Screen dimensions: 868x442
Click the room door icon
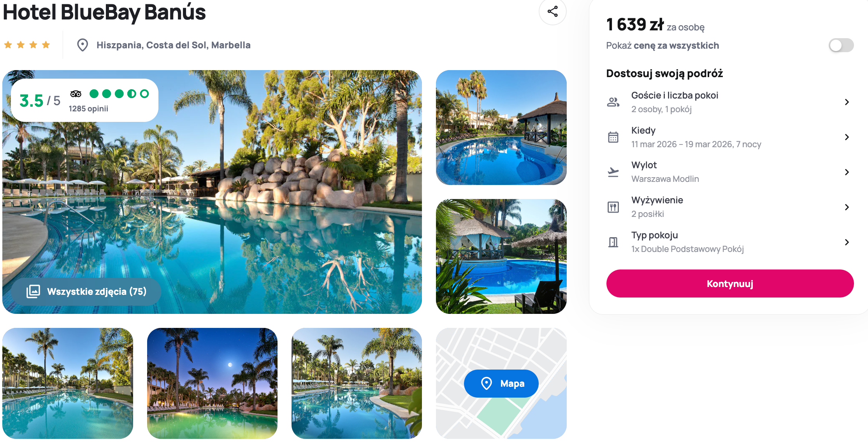pos(613,242)
